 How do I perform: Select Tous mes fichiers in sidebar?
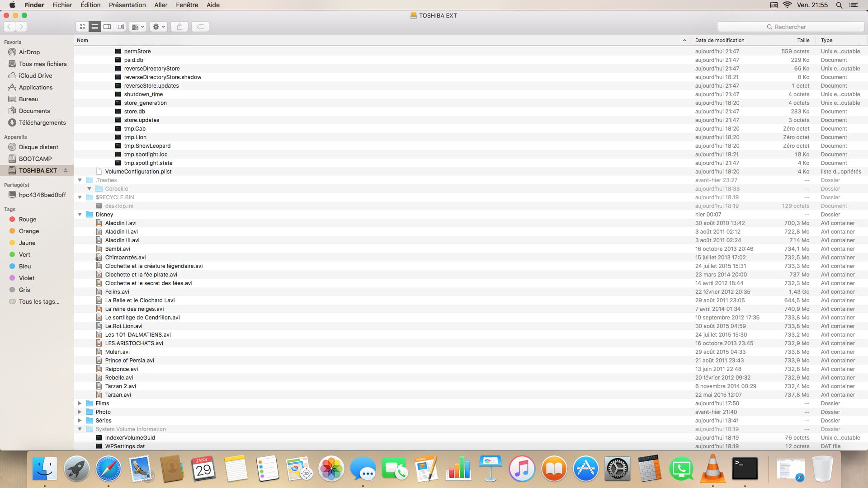click(x=42, y=64)
